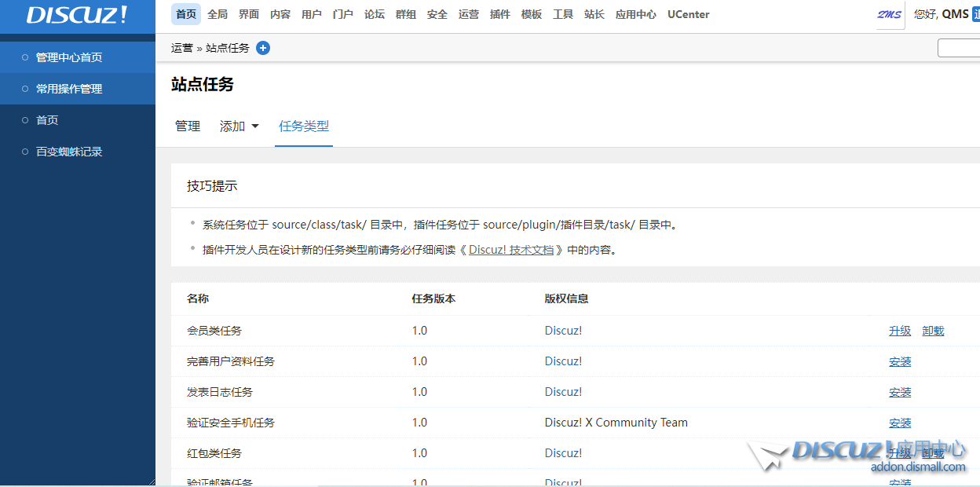Select the 任务类型 tab
The width and height of the screenshot is (980, 487).
click(x=304, y=126)
